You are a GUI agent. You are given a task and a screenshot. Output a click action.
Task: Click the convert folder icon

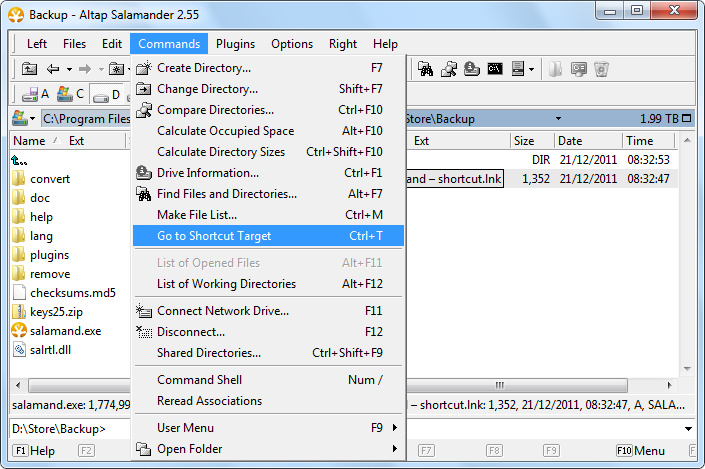click(x=18, y=179)
